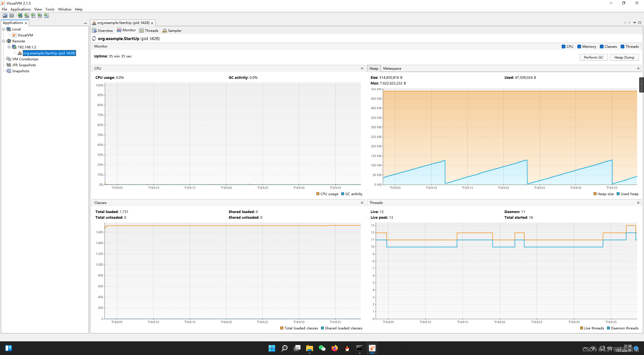The height and width of the screenshot is (355, 644).
Task: Uncheck the Threads graph checkbox
Action: 622,47
